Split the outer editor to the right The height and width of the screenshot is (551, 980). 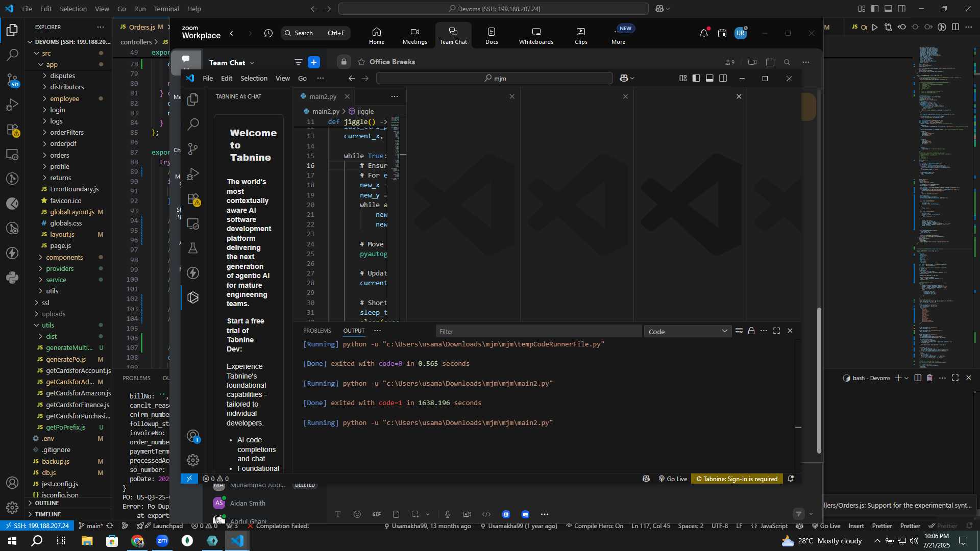click(x=955, y=27)
